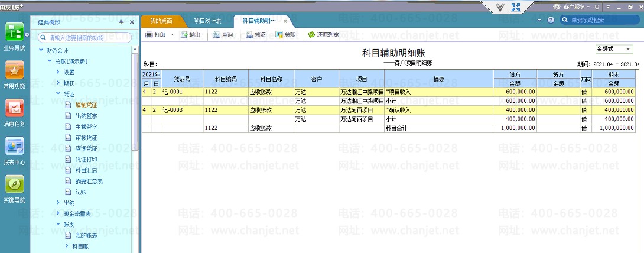Close the 经典树形 panel
The width and height of the screenshot is (644, 253).
coord(132,22)
